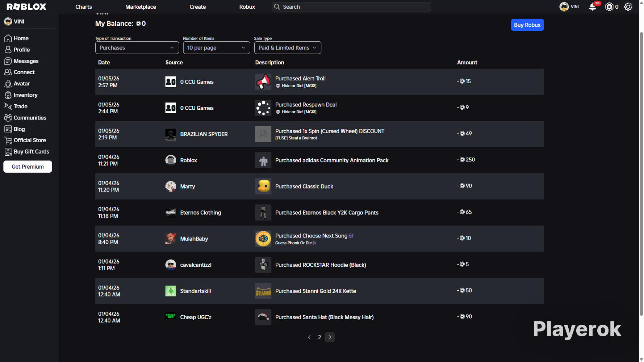Screen dimensions: 644x362
Task: Open the [FUSE] Steal a Brainrot game link
Action: pos(296,138)
